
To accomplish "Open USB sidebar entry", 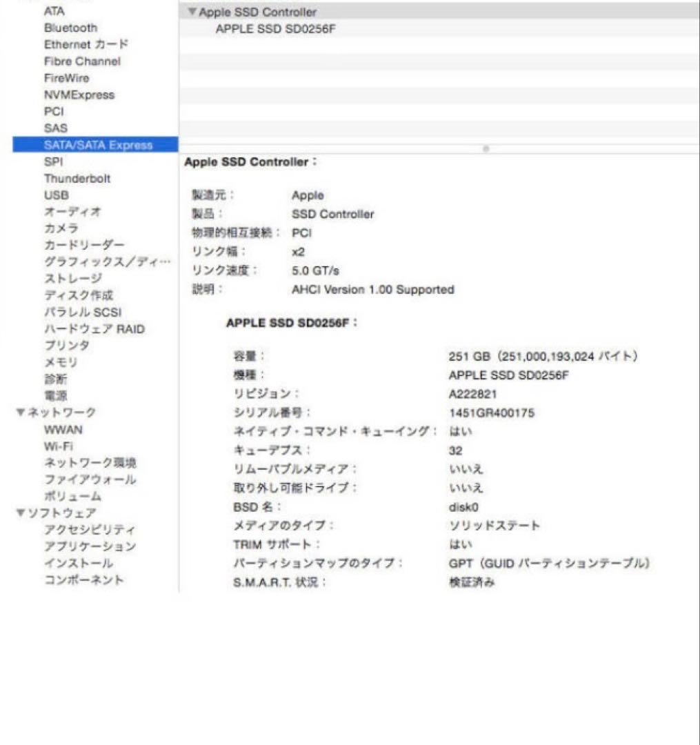I will pyautogui.click(x=57, y=195).
